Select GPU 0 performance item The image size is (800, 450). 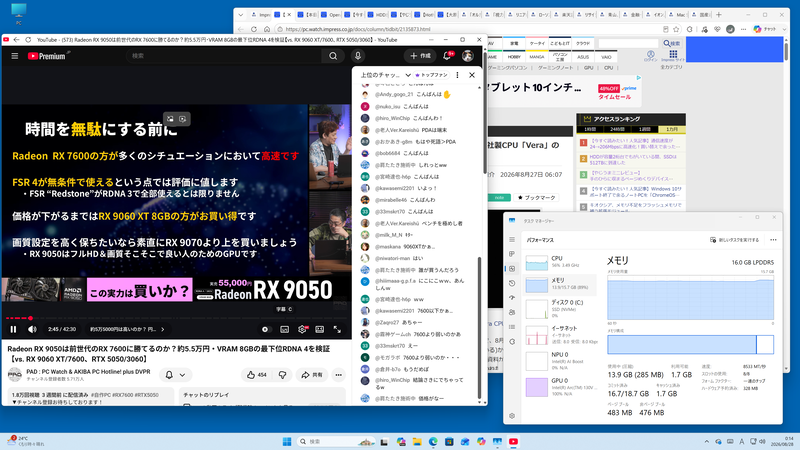coord(560,387)
